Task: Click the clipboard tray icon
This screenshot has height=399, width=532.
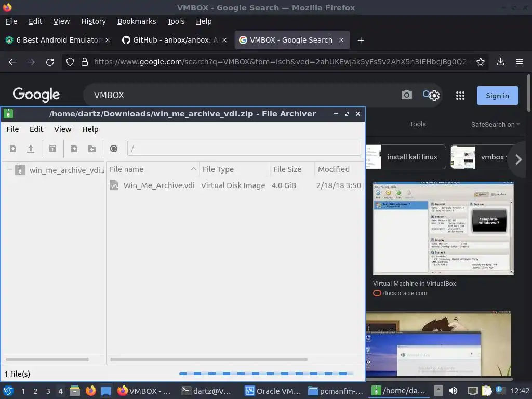Action: point(486,391)
